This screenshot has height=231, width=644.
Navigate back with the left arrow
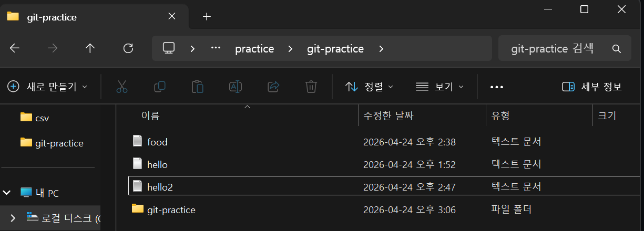click(x=15, y=48)
